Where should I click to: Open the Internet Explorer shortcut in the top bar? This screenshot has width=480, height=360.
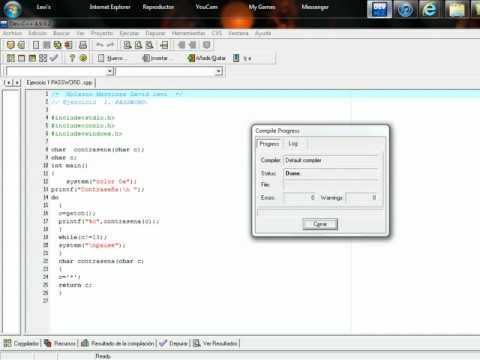pos(110,7)
